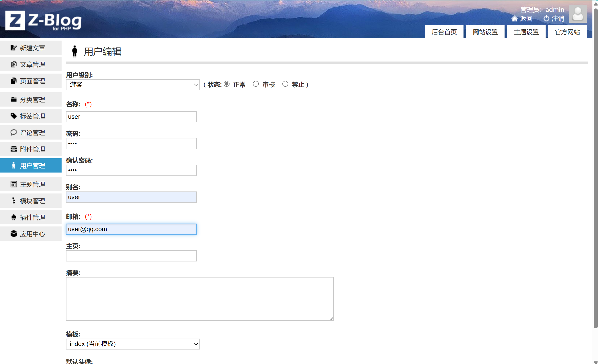
Task: Click the home icon next to 返回
Action: point(514,19)
